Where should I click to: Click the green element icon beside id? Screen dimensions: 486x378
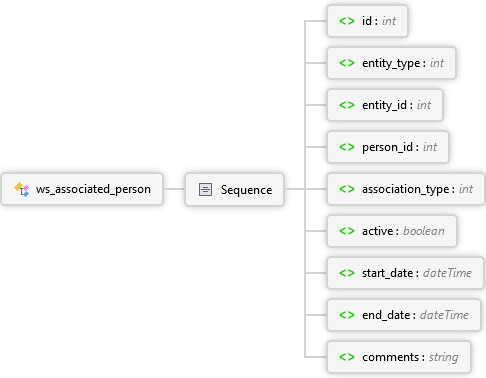(x=347, y=21)
